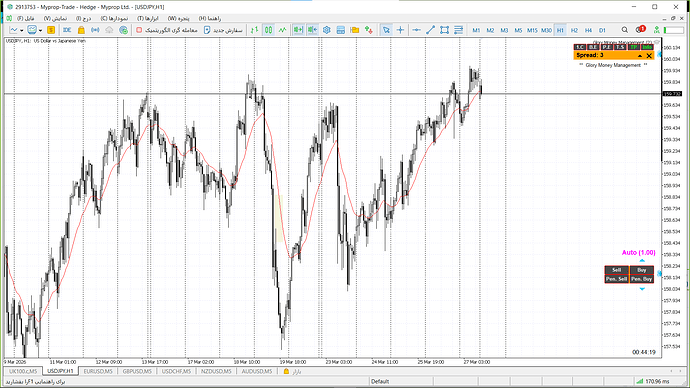The image size is (690, 388).
Task: Click the green TP panel button
Action: point(634,47)
